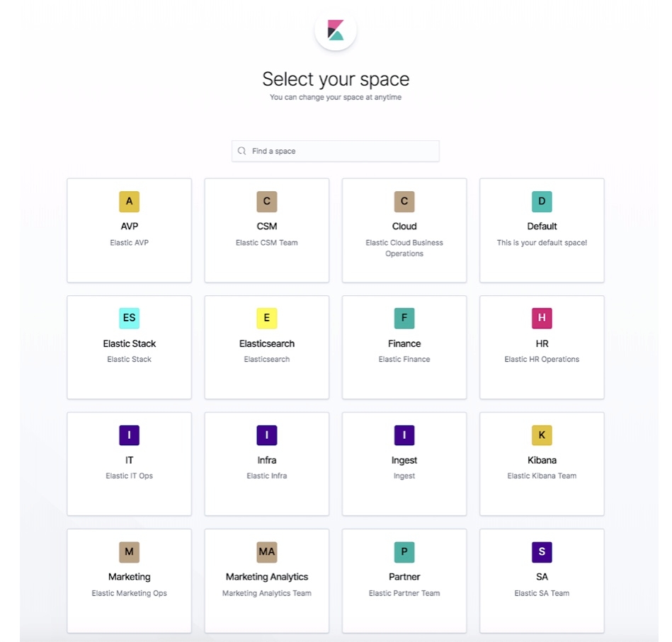Click the Find a space search field
672x642 pixels.
coord(335,151)
